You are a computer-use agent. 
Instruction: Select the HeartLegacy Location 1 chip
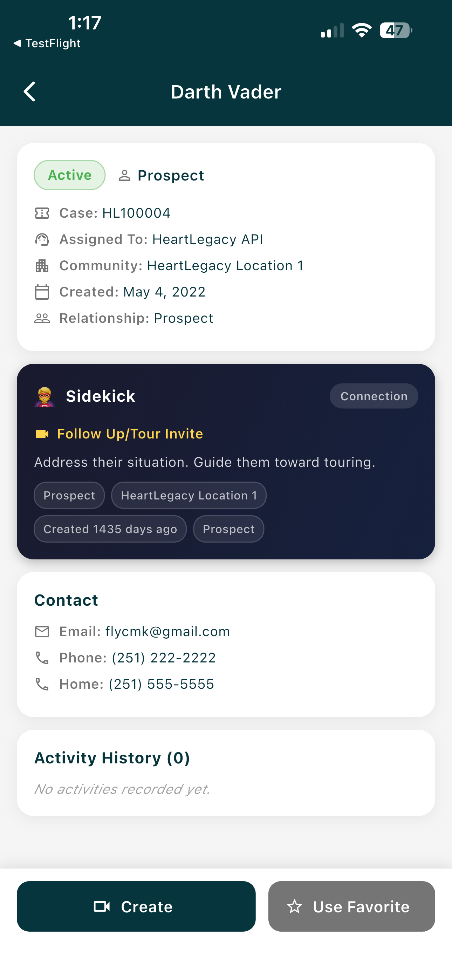189,495
